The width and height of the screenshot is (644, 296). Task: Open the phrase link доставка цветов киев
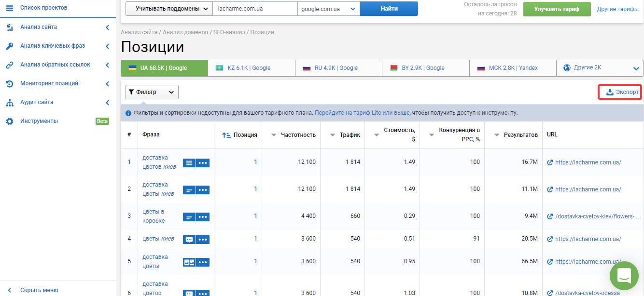[x=159, y=162]
